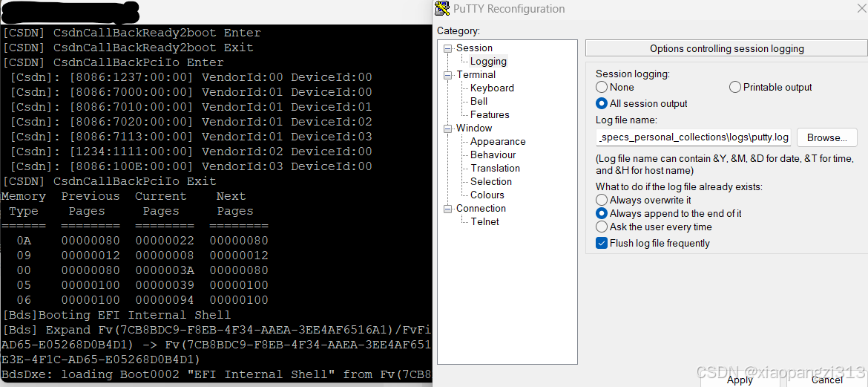Click the PuTTY Reconfiguration title bar text

[x=509, y=9]
